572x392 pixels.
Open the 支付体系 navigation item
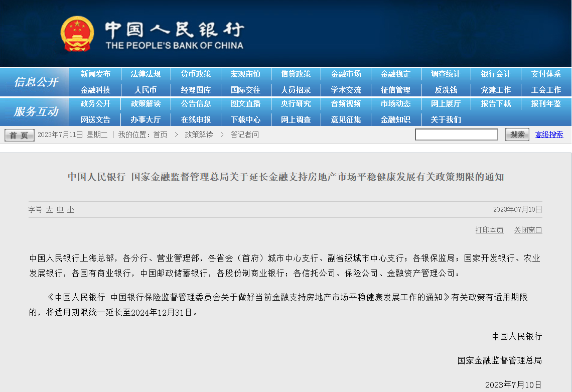coord(546,74)
